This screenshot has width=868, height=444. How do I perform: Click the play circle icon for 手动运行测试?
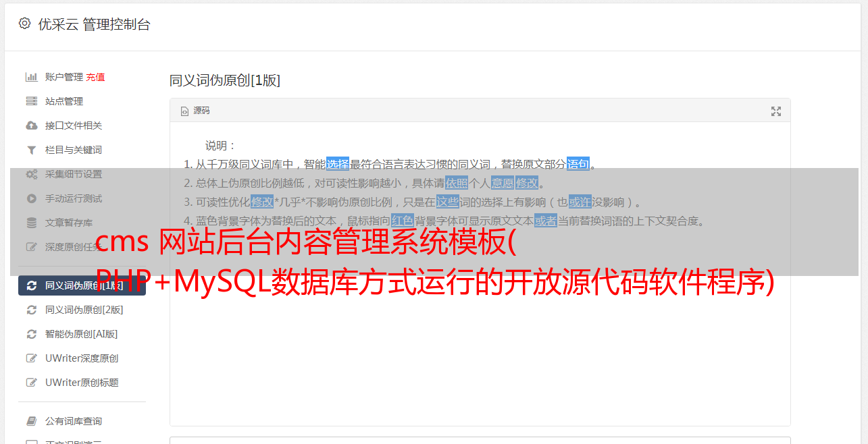click(31, 198)
